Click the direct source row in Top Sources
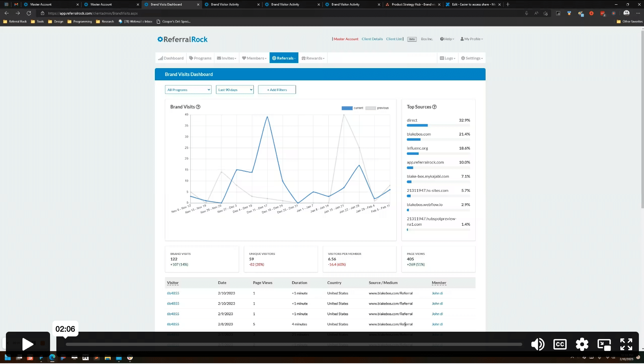The height and width of the screenshot is (364, 644). [438, 123]
